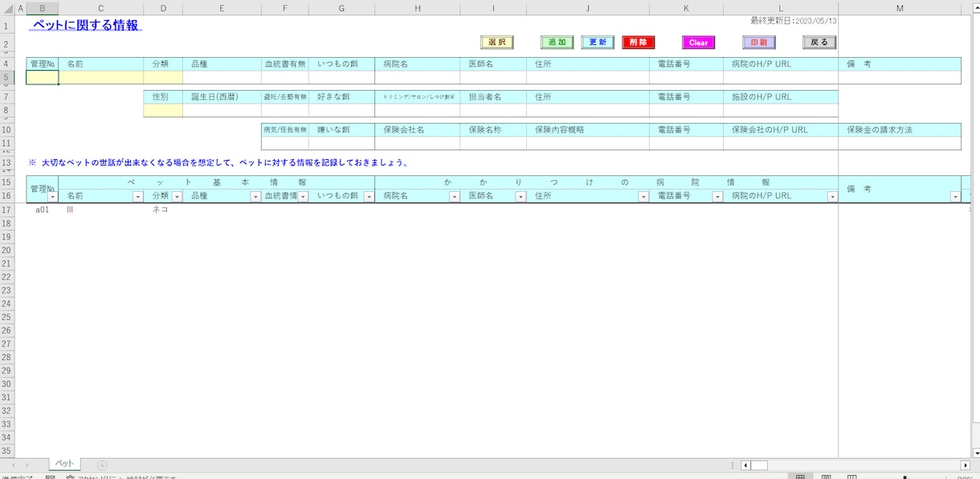
Task: Open the 分類 column filter dropdown
Action: point(177,197)
